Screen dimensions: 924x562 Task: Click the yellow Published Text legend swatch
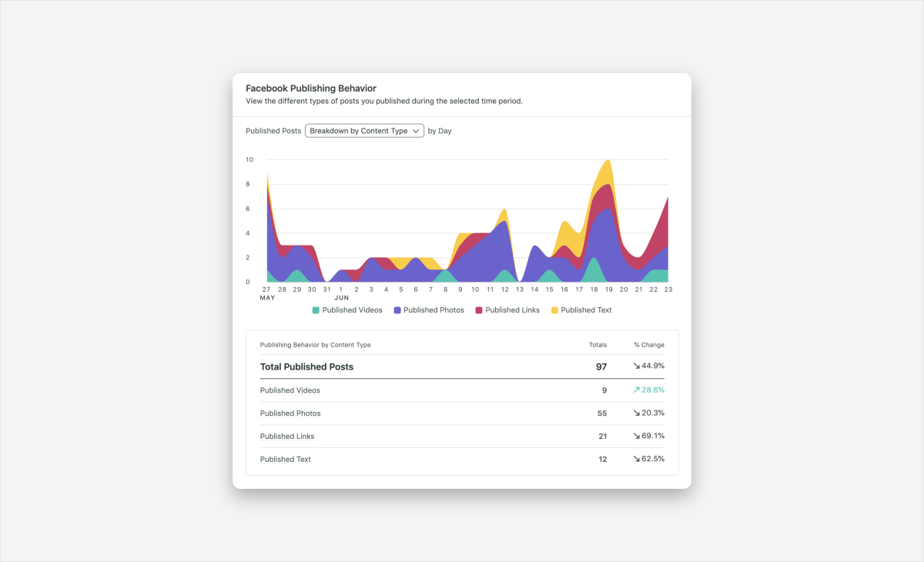tap(554, 310)
